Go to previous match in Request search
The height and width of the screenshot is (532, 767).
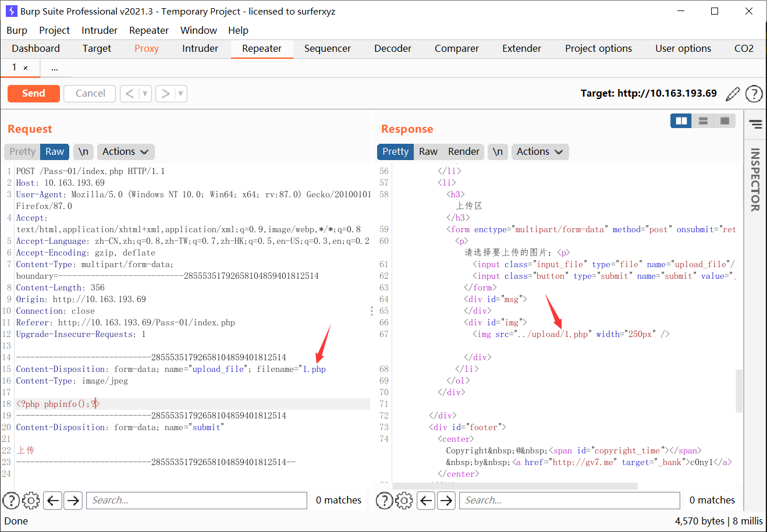[x=53, y=500]
